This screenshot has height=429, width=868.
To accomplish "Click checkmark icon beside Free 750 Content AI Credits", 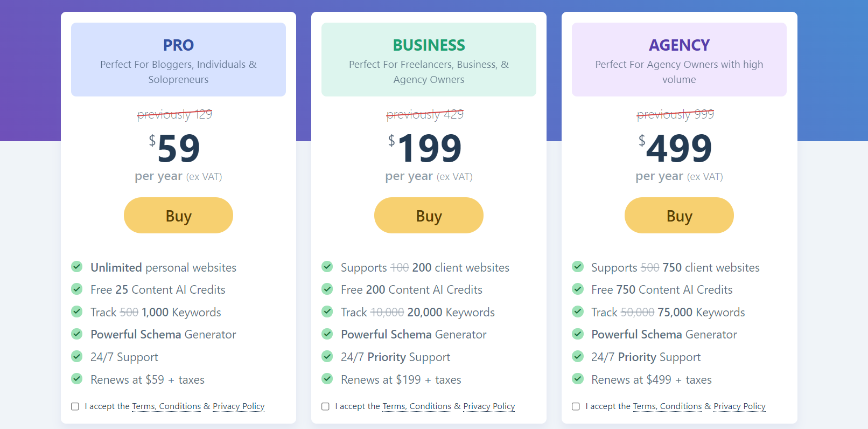I will click(578, 289).
